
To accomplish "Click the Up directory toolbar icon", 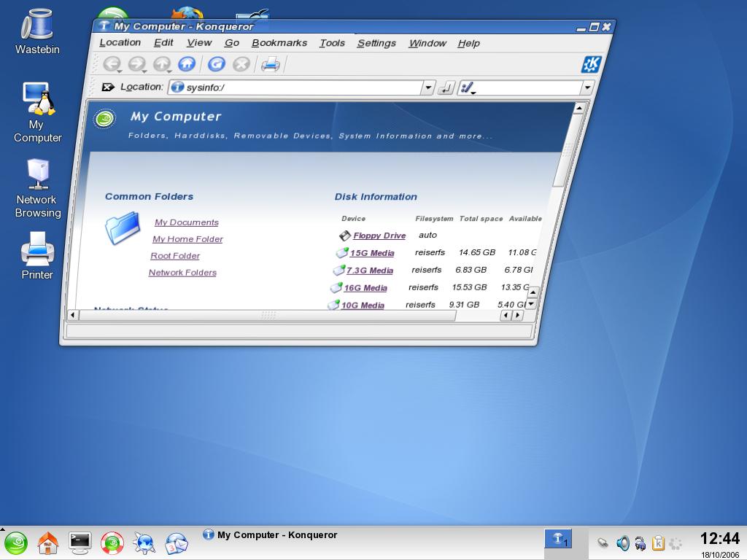I will pyautogui.click(x=162, y=64).
